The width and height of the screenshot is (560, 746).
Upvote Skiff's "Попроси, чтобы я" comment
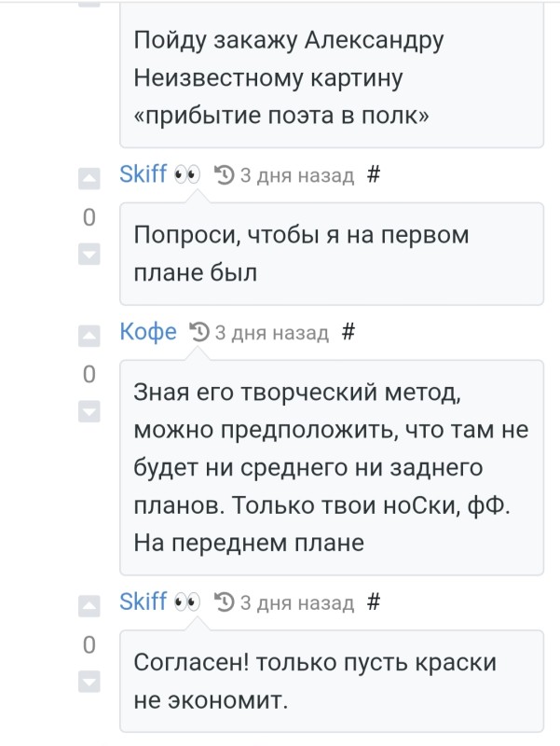pos(89,178)
